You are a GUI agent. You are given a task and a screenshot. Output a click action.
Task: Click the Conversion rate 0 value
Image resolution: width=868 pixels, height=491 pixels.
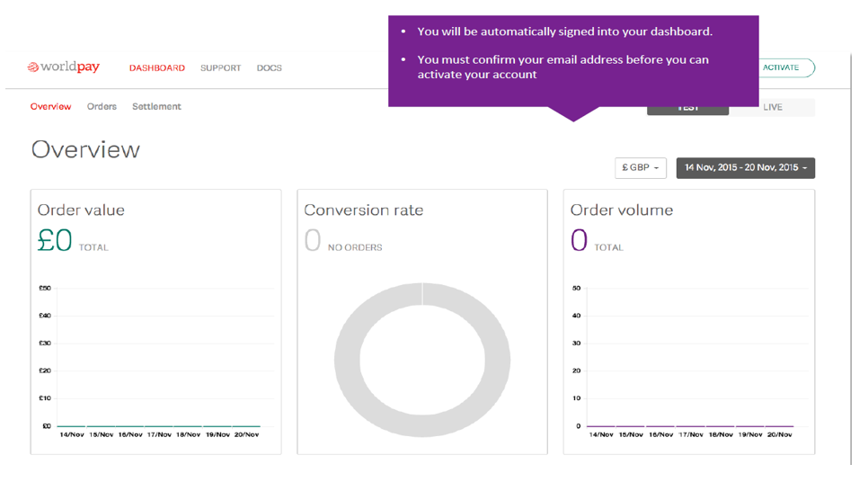[313, 240]
